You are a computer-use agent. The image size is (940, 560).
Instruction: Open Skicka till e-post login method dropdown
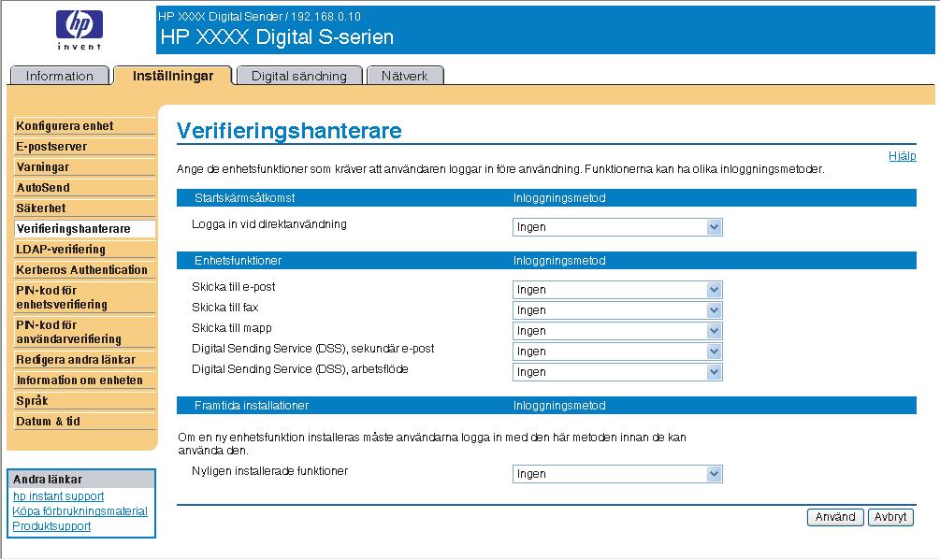pos(617,290)
